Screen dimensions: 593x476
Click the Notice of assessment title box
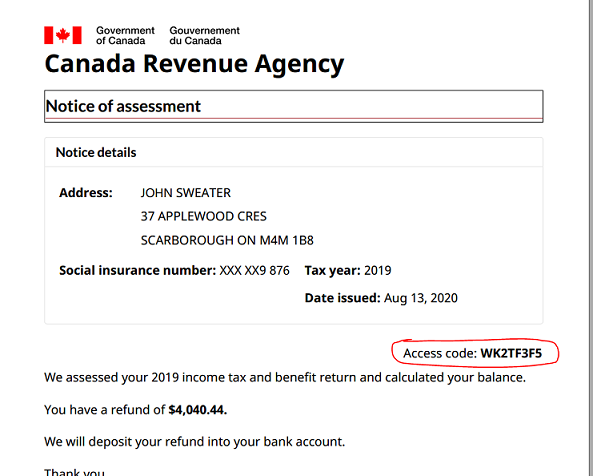coord(293,106)
